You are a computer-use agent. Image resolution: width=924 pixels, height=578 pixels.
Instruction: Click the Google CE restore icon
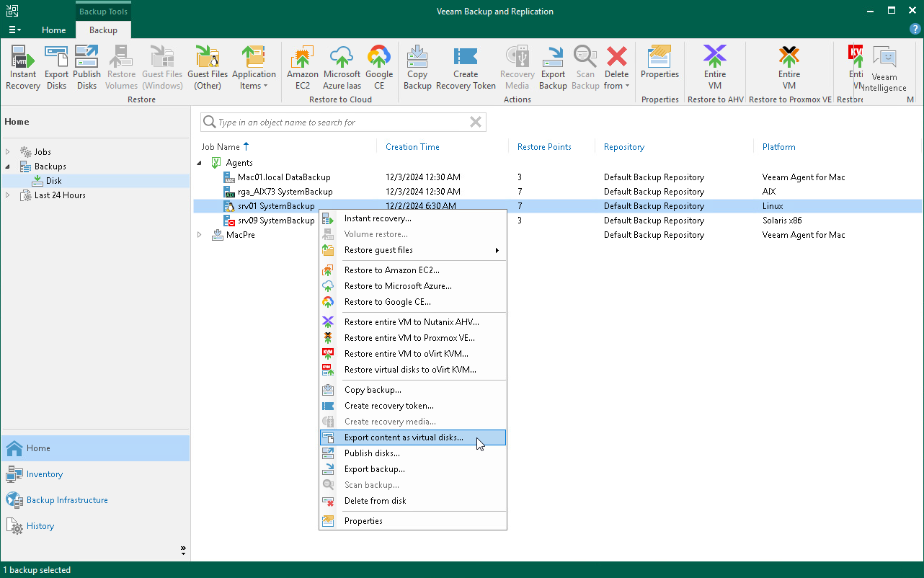(379, 68)
